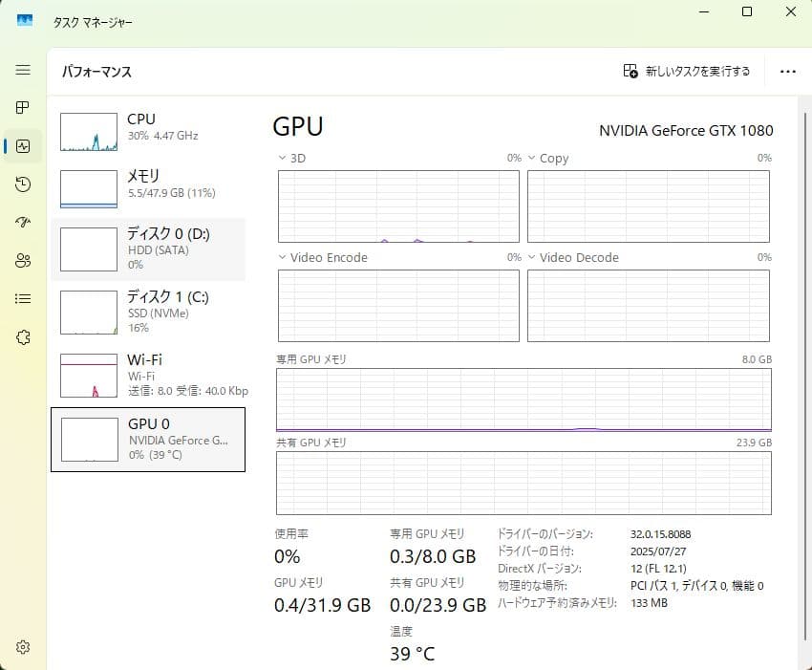
Task: Click the 新しいタスクを実行する button
Action: pyautogui.click(x=684, y=70)
